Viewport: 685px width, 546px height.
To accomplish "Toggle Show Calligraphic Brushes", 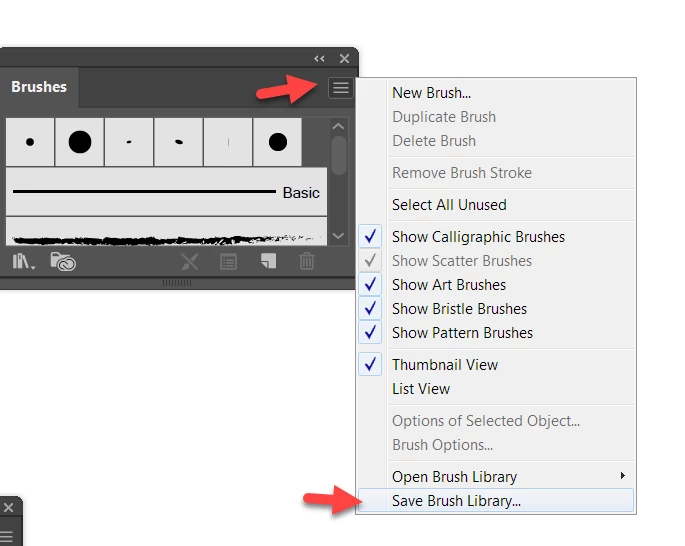I will pos(495,236).
